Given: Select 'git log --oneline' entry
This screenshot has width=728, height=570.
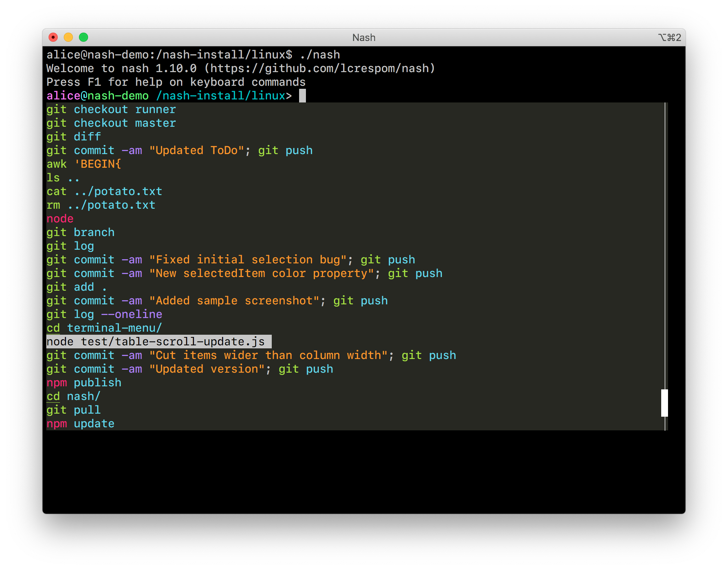Looking at the screenshot, I should [104, 315].
